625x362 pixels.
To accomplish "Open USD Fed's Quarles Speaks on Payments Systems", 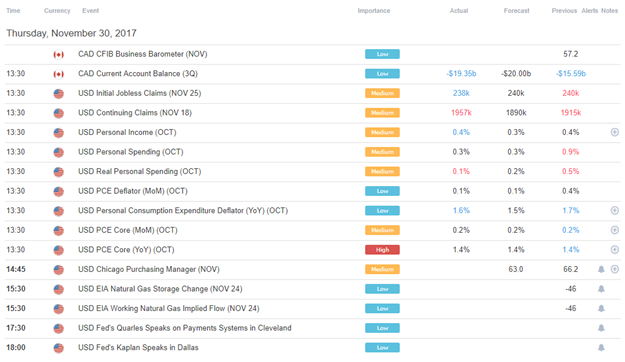I will coord(185,328).
